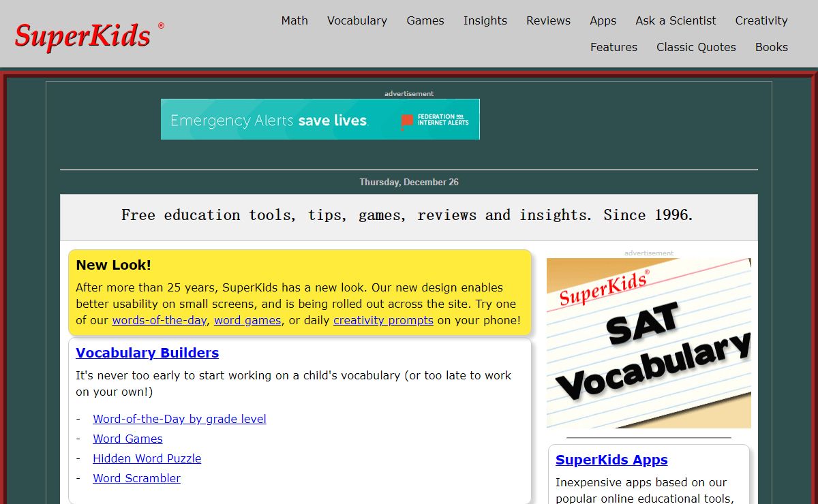Open the creativity prompts link
Viewport: 818px width, 504px height.
383,320
